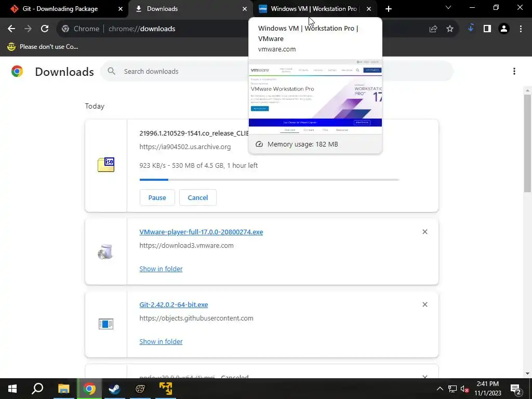Open the Chrome three-dot menu
This screenshot has height=399, width=532.
[x=521, y=29]
